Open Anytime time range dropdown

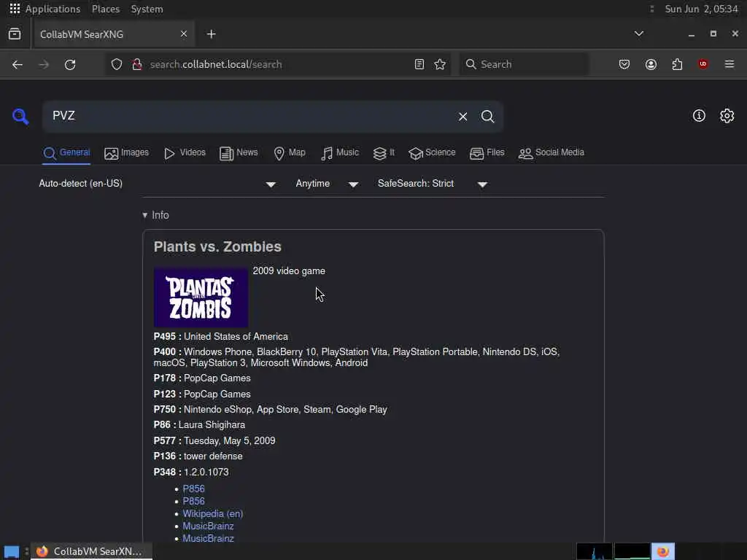point(327,184)
